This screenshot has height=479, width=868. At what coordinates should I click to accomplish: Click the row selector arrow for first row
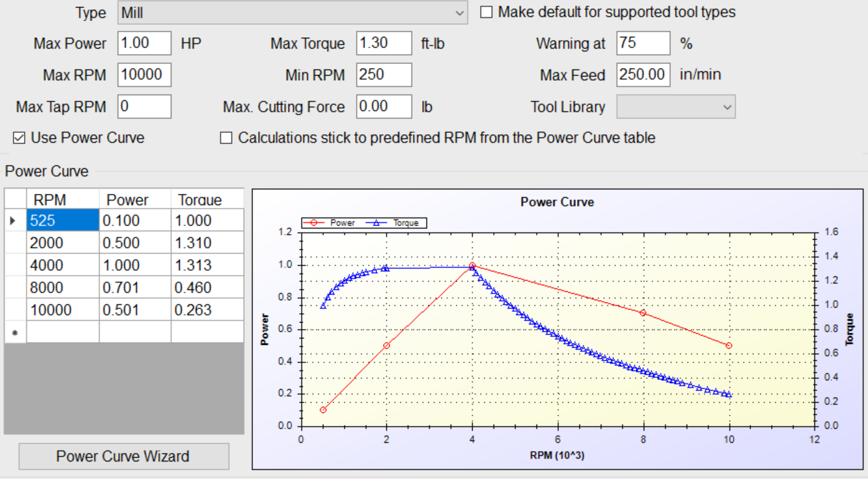click(x=15, y=221)
